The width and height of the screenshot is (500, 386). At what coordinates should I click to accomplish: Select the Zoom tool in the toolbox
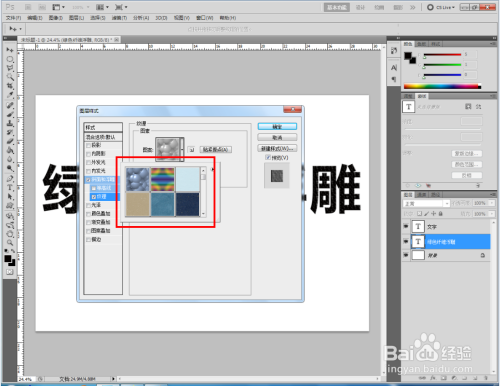pos(10,243)
